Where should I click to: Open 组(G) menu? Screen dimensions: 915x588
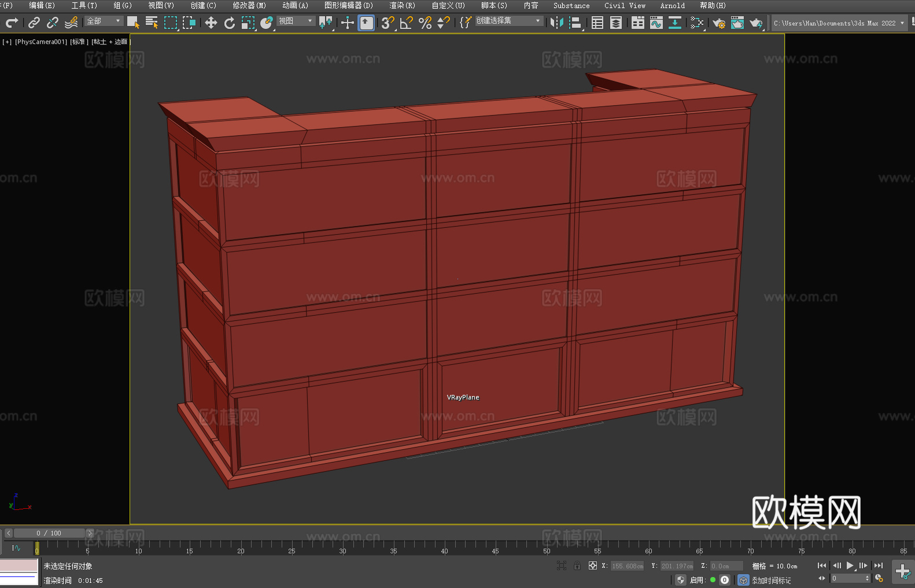tap(122, 5)
